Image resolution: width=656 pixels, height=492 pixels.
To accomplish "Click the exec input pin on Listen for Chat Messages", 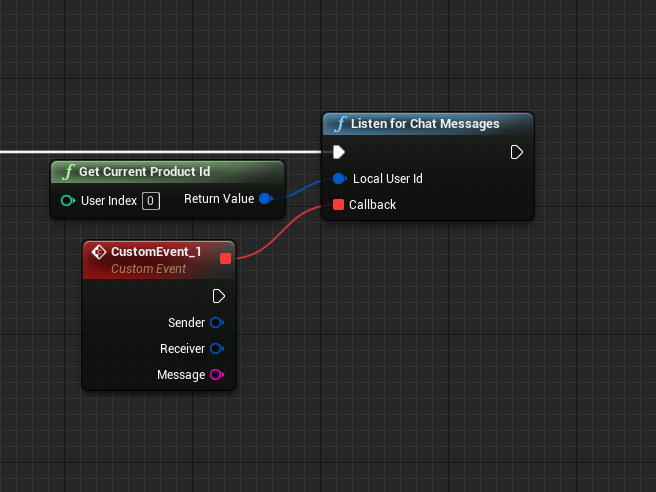I will point(339,153).
